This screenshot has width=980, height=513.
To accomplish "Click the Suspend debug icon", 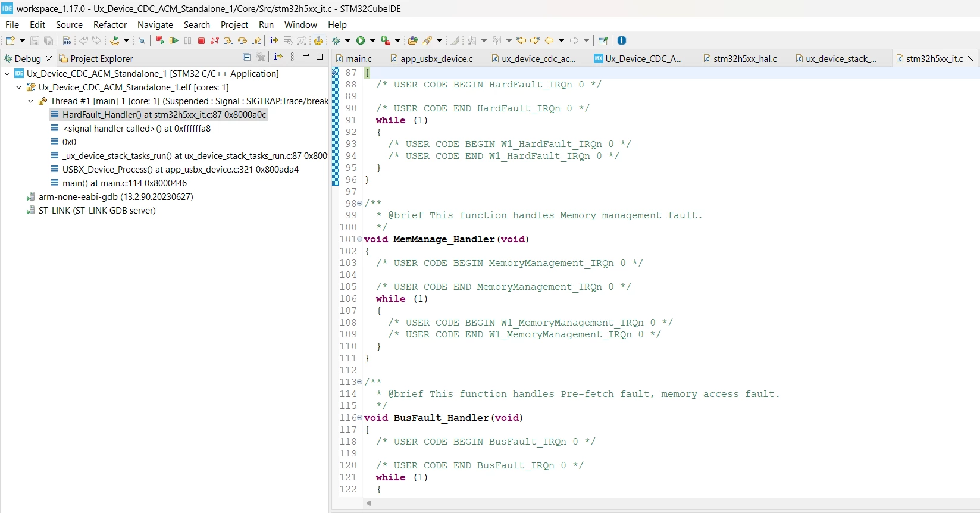I will point(187,40).
